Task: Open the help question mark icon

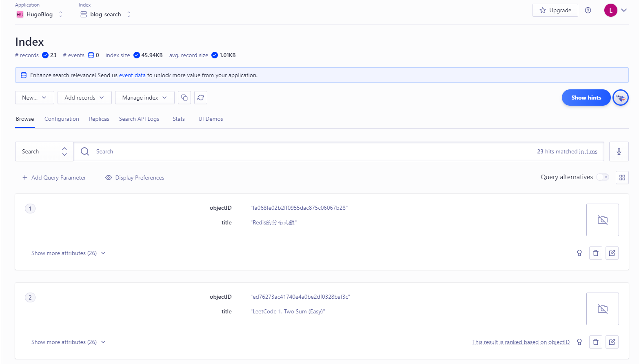Action: (x=588, y=10)
